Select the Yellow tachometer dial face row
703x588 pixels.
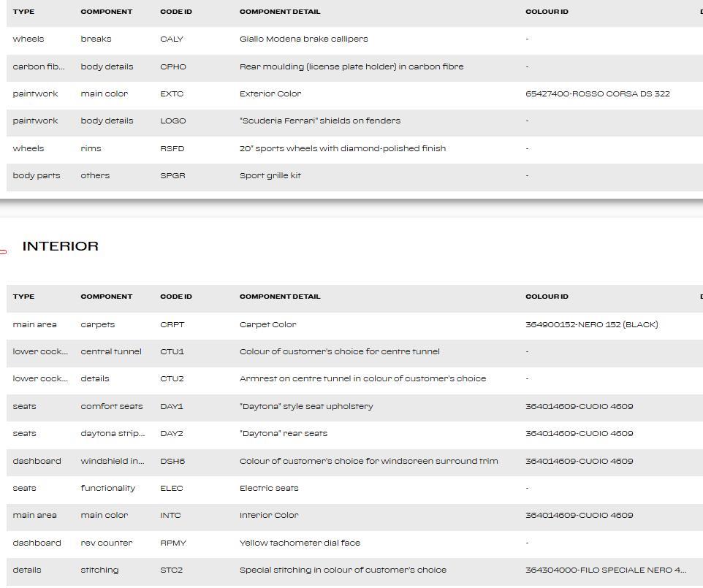(x=300, y=543)
